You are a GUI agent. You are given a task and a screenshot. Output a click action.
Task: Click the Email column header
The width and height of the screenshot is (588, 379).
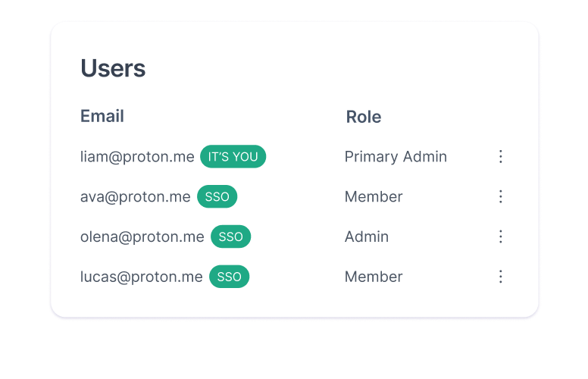click(x=102, y=116)
